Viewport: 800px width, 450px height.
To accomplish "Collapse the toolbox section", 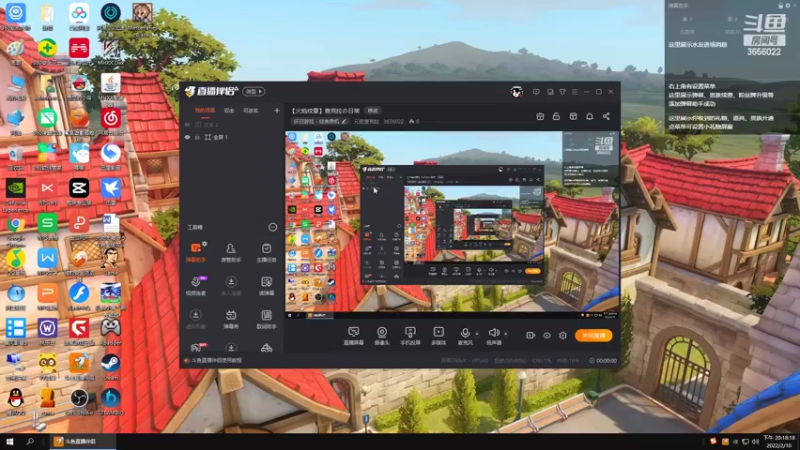I will point(273,227).
